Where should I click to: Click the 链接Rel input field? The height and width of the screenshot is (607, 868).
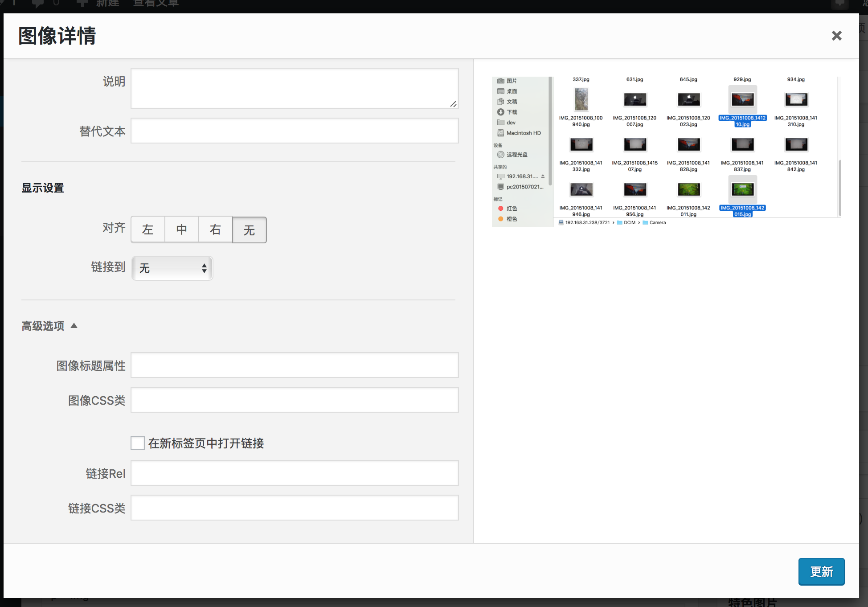click(295, 473)
